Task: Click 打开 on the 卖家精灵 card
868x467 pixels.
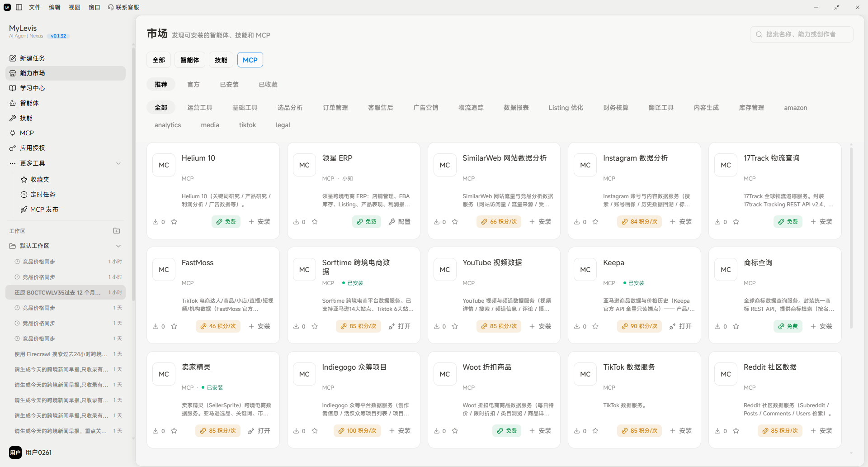Action: click(x=259, y=431)
